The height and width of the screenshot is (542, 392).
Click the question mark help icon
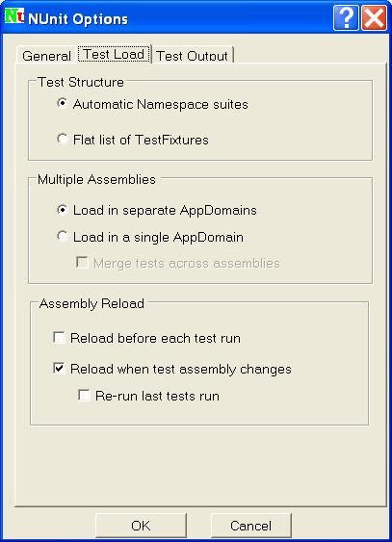tap(346, 17)
